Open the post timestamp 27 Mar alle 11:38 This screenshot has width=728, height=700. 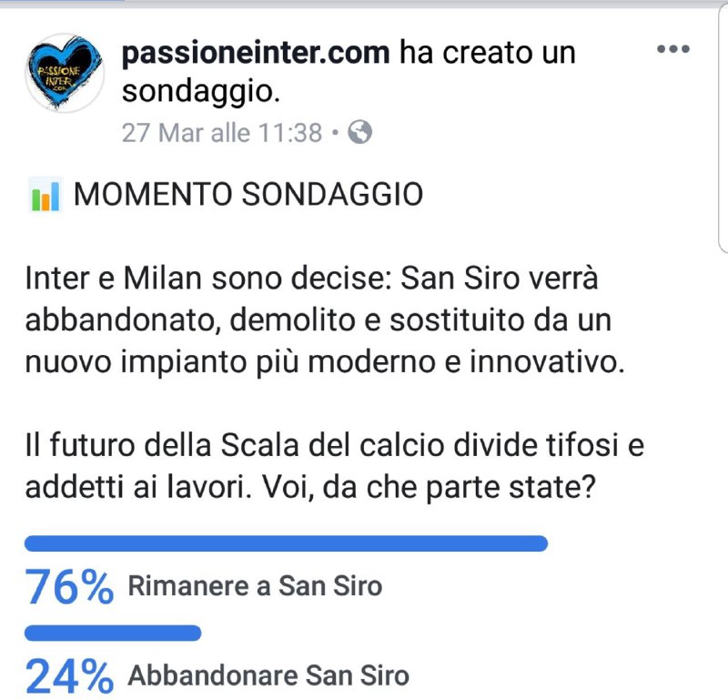pyautogui.click(x=221, y=133)
